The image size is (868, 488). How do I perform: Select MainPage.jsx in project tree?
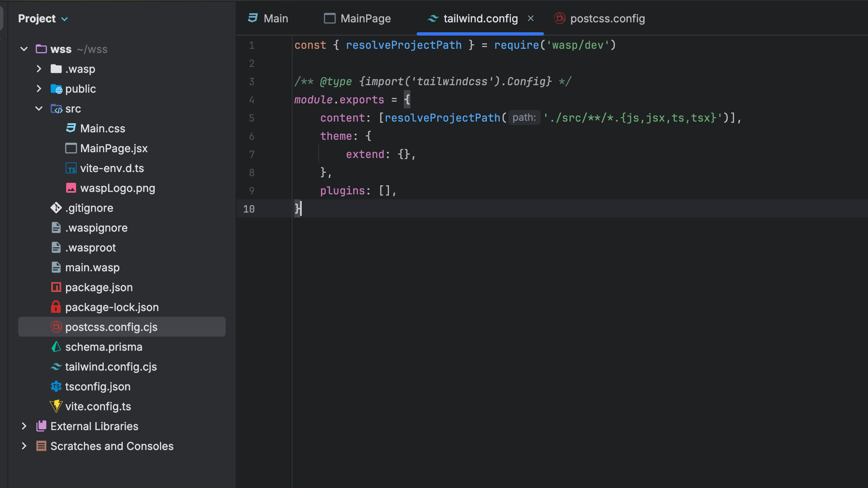point(122,148)
